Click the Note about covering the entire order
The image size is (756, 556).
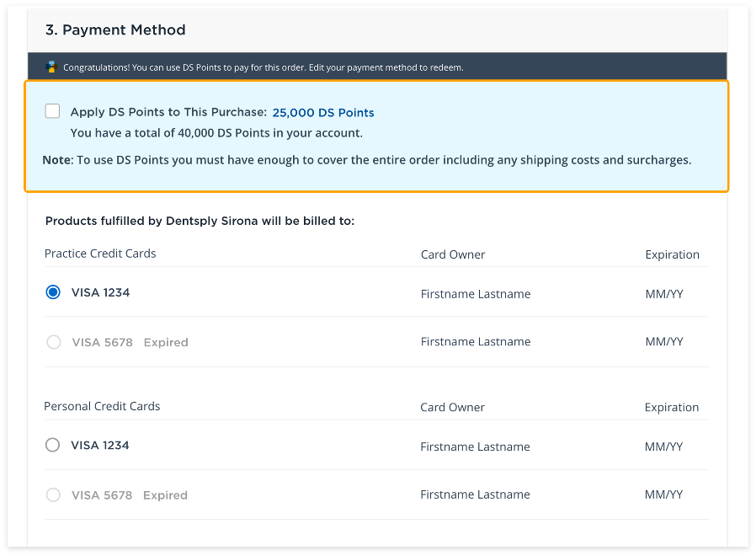(x=367, y=160)
